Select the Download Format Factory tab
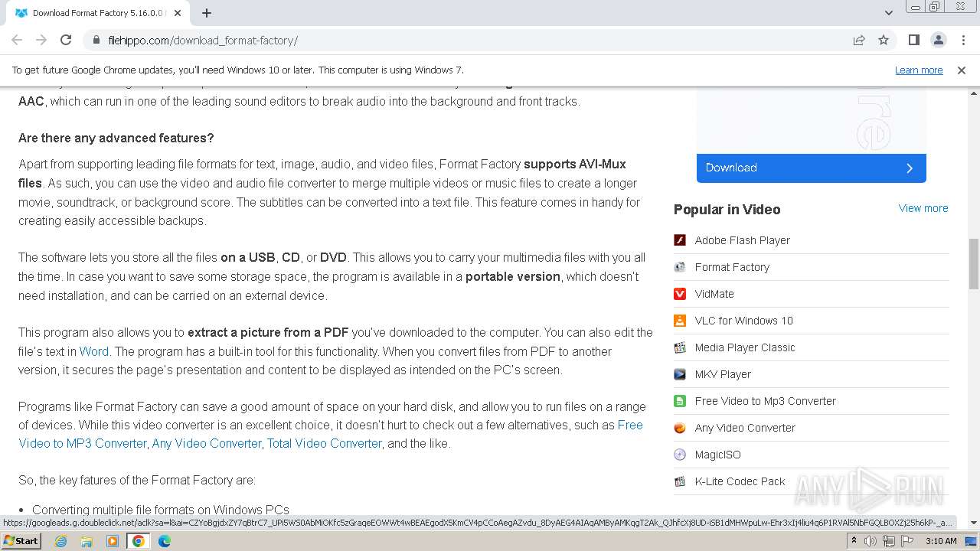 98,13
